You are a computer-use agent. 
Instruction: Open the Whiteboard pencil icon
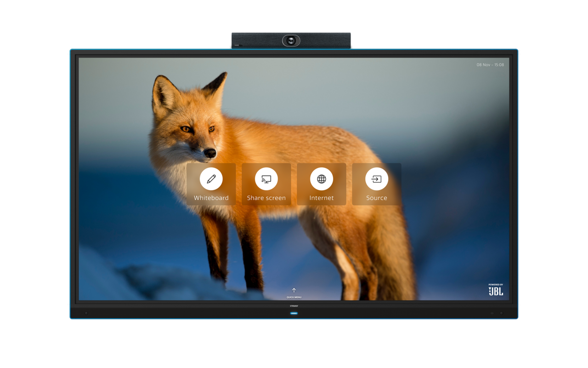[x=211, y=179]
